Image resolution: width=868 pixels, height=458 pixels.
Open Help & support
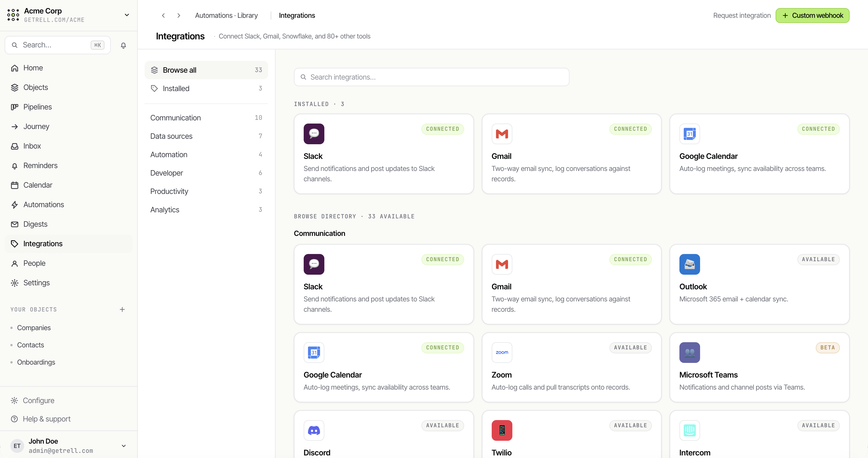point(69,419)
